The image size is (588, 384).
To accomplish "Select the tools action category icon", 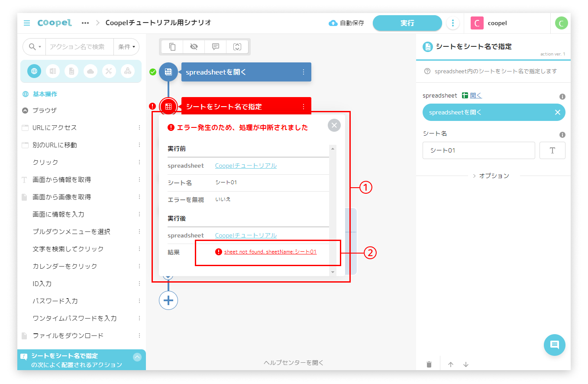I will [109, 71].
